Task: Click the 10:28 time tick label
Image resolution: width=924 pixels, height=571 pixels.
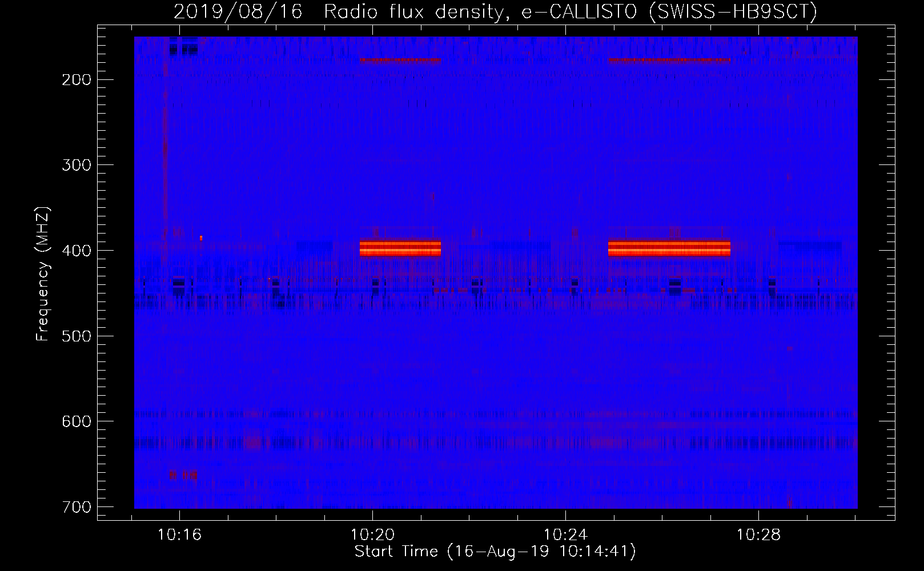Action: (x=758, y=535)
